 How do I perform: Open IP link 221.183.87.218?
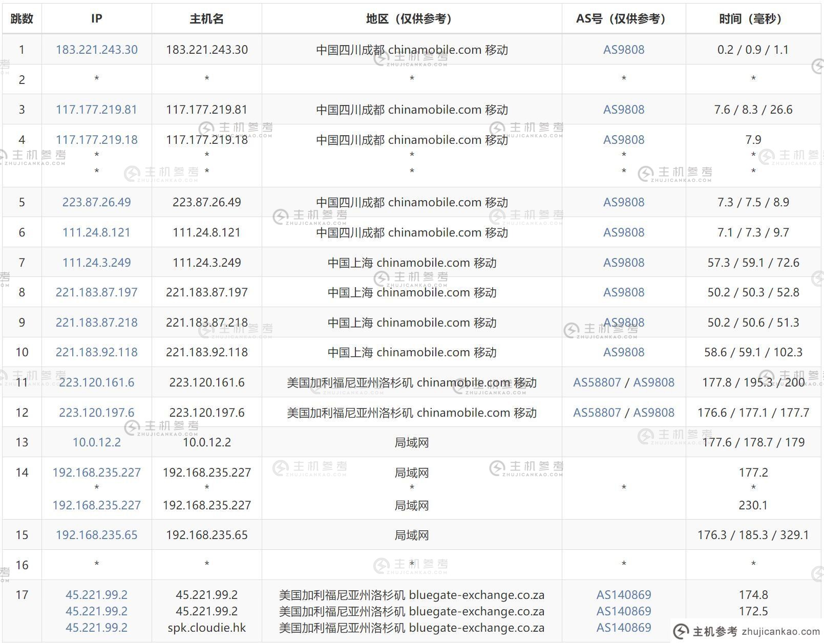pyautogui.click(x=96, y=323)
